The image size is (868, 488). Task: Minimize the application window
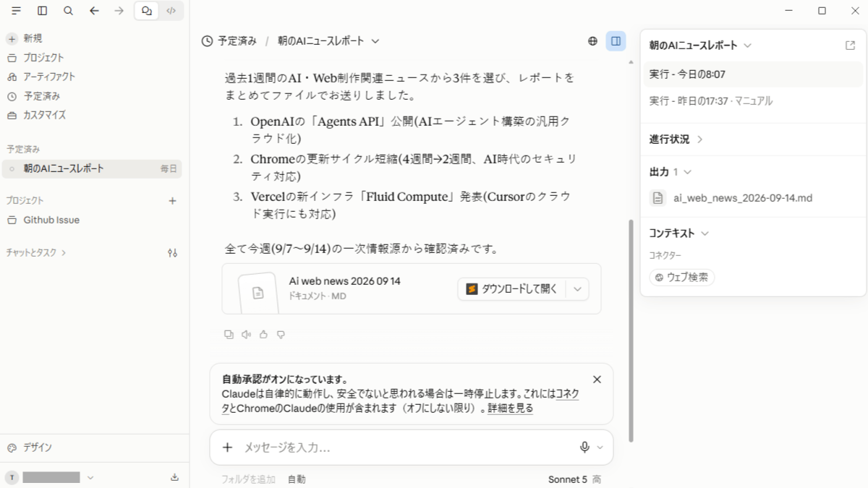point(789,11)
